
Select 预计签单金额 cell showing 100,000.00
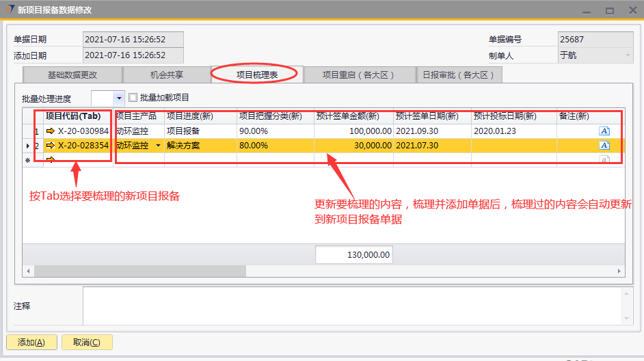pyautogui.click(x=353, y=131)
